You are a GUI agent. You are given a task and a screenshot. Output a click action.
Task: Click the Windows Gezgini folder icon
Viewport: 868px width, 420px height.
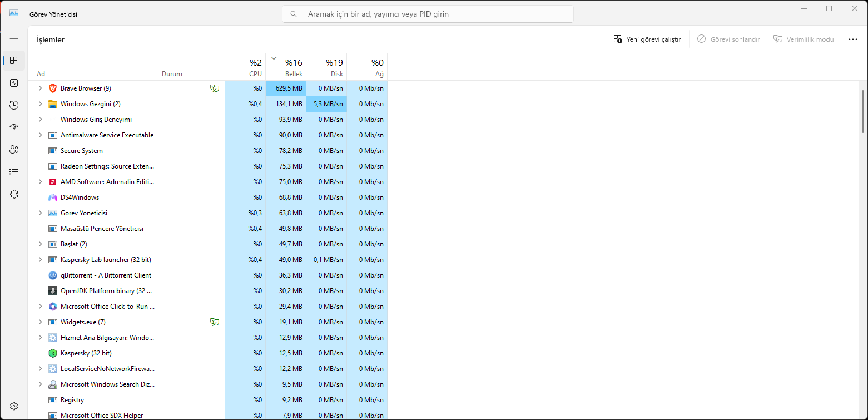point(53,103)
